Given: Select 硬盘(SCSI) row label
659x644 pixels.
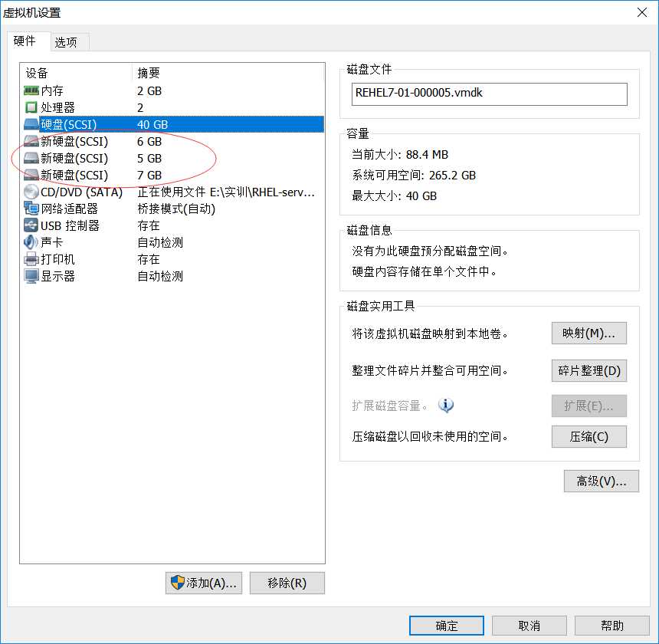Looking at the screenshot, I should (x=68, y=124).
